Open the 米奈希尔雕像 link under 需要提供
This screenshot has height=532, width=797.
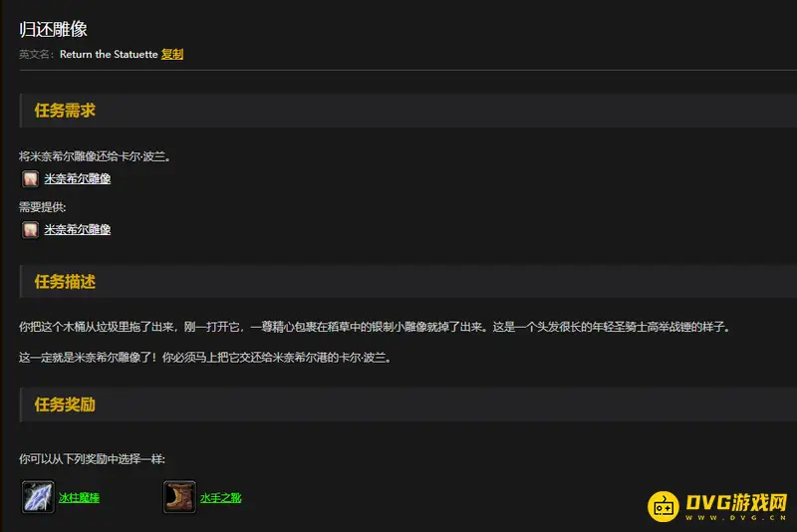(x=78, y=230)
